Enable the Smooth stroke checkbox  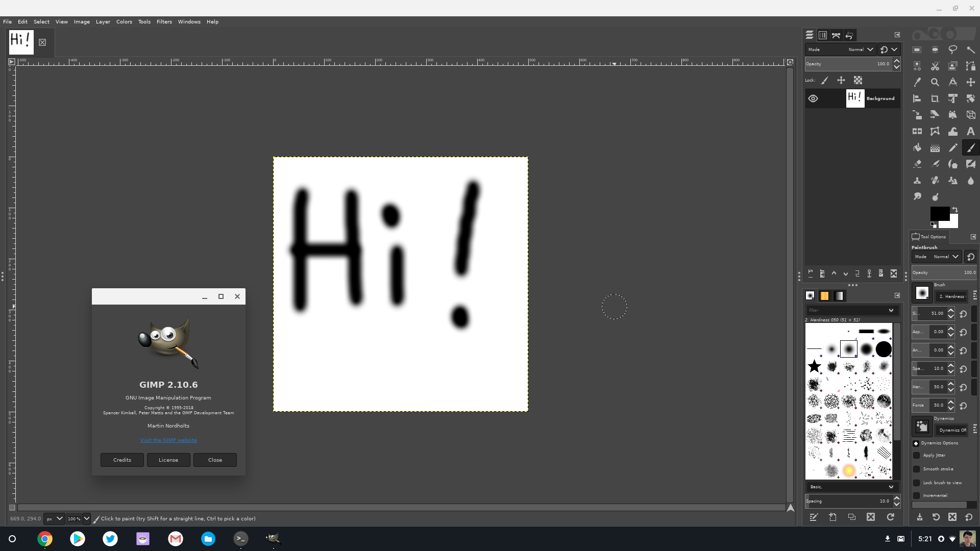click(916, 469)
